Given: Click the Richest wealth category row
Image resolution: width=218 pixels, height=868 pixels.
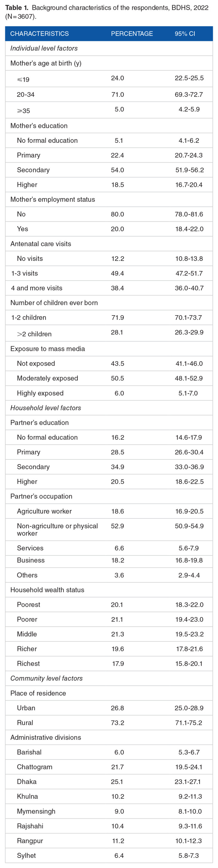Looking at the screenshot, I should tap(28, 663).
